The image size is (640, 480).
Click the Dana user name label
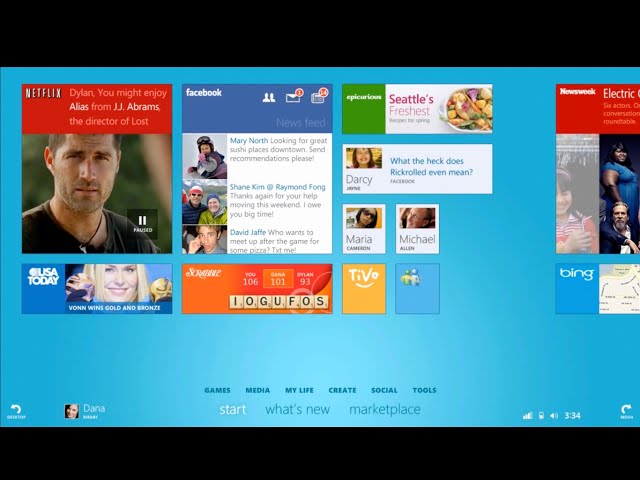(x=94, y=408)
